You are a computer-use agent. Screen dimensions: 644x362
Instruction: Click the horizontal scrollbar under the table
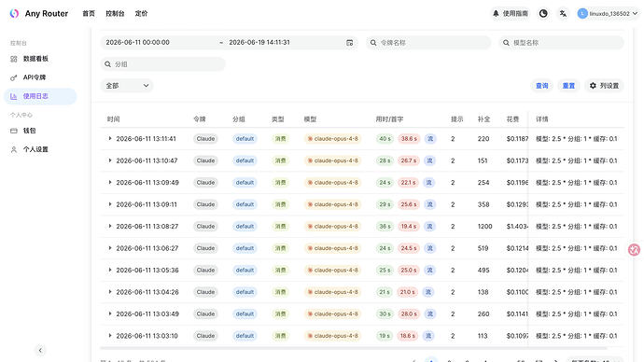(x=353, y=348)
